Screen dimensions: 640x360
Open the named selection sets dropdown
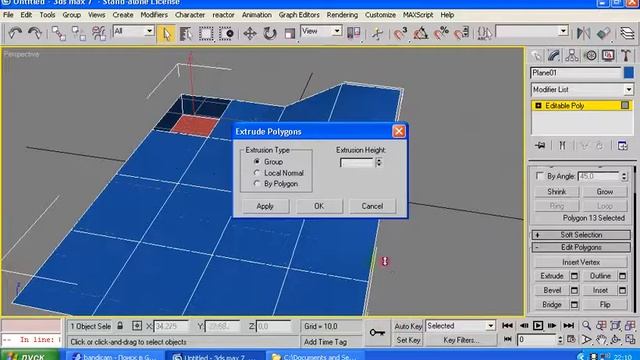(x=563, y=31)
